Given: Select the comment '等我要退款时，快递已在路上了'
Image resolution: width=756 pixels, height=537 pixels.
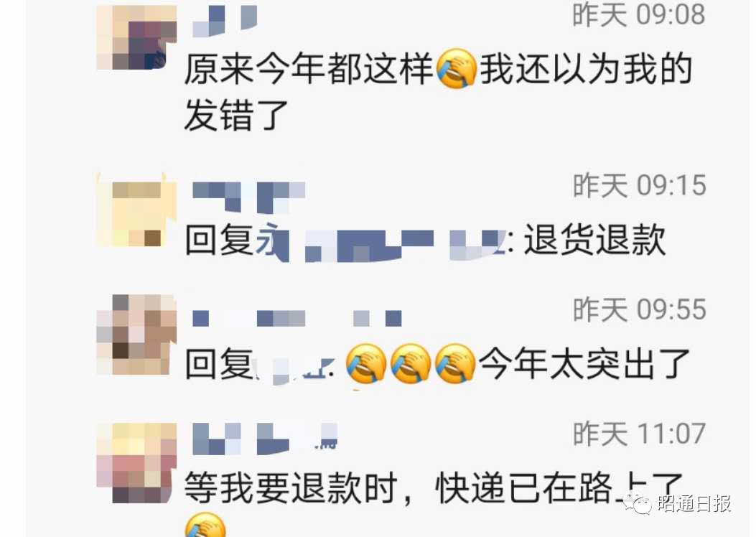Looking at the screenshot, I should point(433,488).
